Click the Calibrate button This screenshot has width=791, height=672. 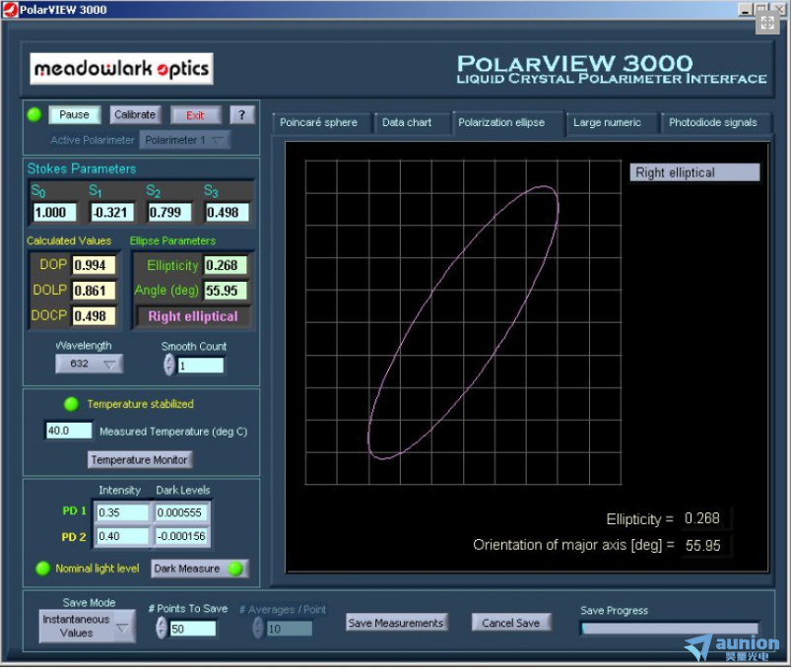(135, 115)
